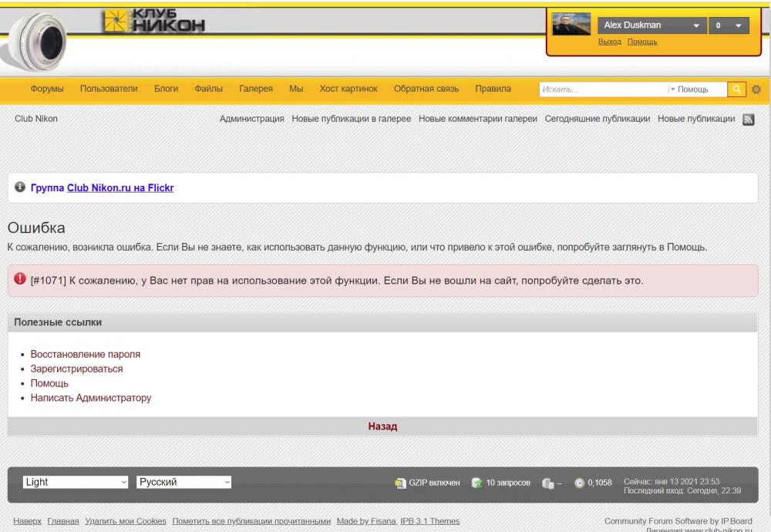Open the Light theme selector
Screen dimensions: 771x532
[76, 482]
